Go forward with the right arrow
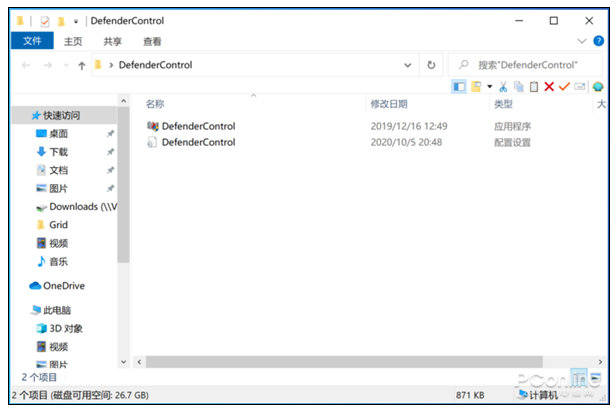Image resolution: width=616 pixels, height=410 pixels. pyautogui.click(x=48, y=65)
